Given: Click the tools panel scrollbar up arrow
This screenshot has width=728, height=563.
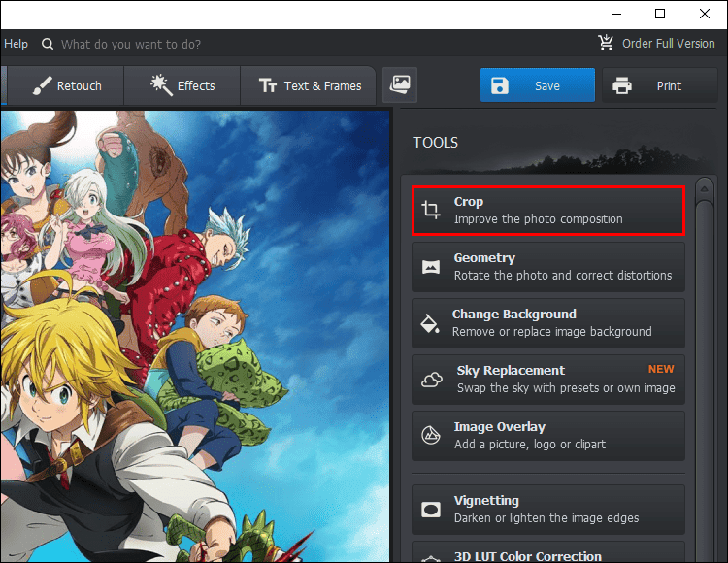Looking at the screenshot, I should pos(706,192).
